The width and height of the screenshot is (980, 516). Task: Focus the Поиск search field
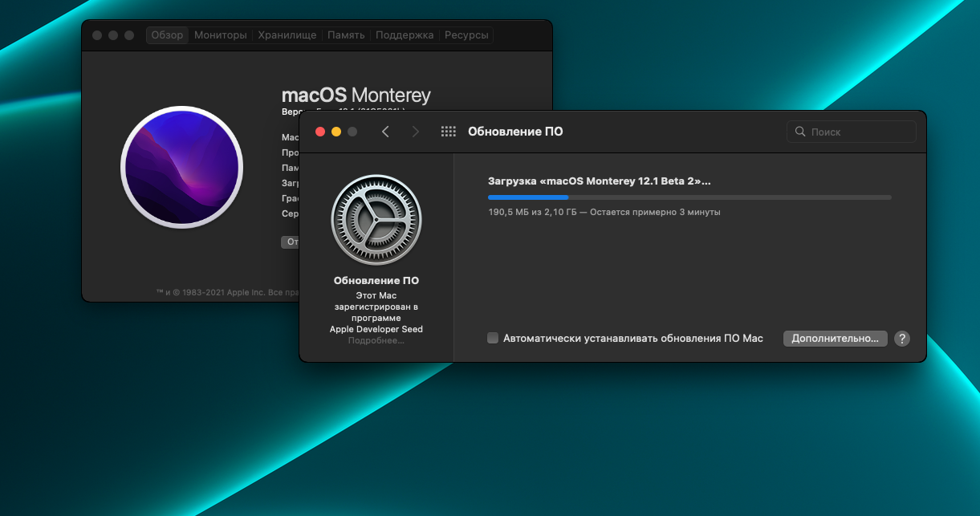click(852, 132)
